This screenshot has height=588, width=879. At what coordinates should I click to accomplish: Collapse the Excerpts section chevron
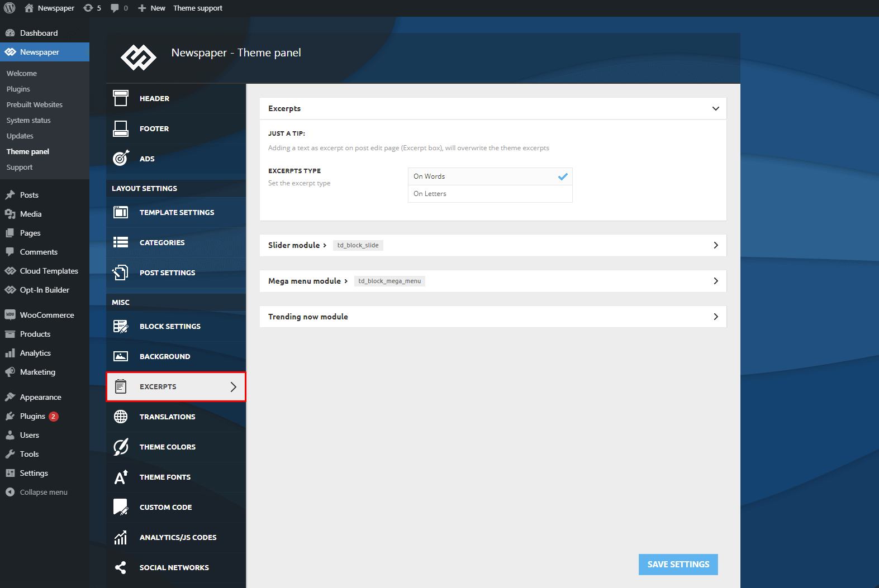pos(716,108)
